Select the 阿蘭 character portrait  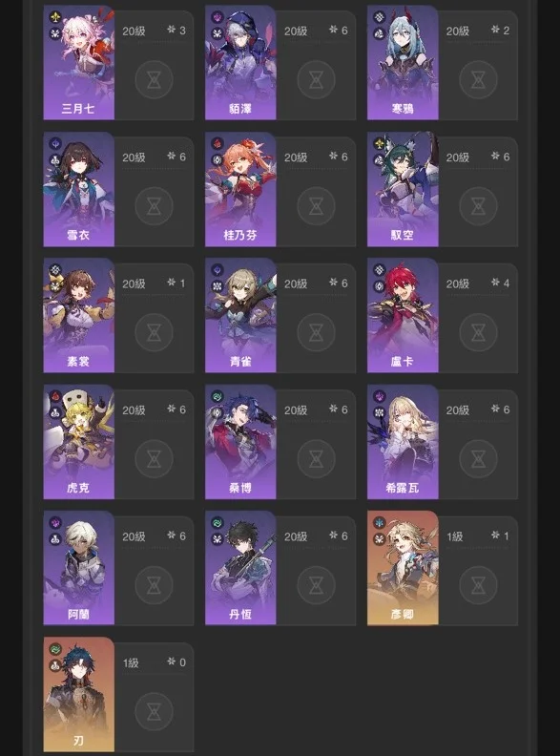click(x=79, y=568)
